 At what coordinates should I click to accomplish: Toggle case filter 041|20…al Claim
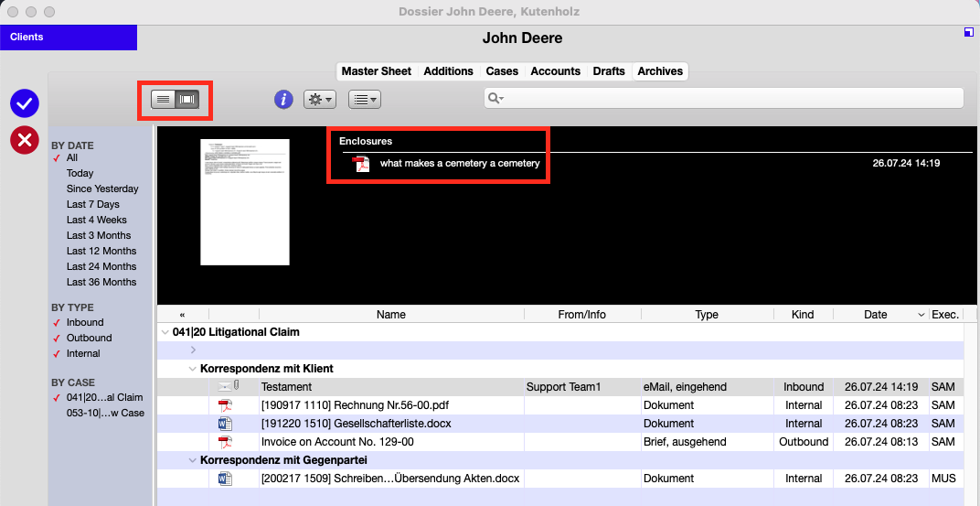coord(104,397)
